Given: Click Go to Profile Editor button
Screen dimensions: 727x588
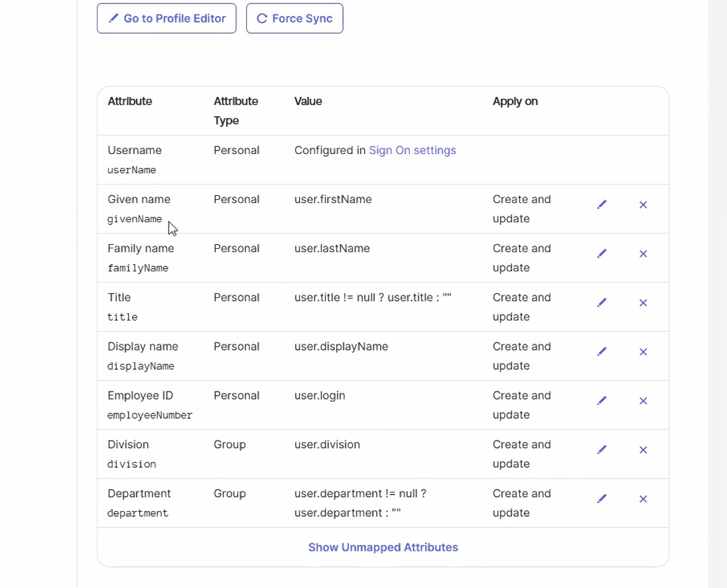Looking at the screenshot, I should 166,19.
